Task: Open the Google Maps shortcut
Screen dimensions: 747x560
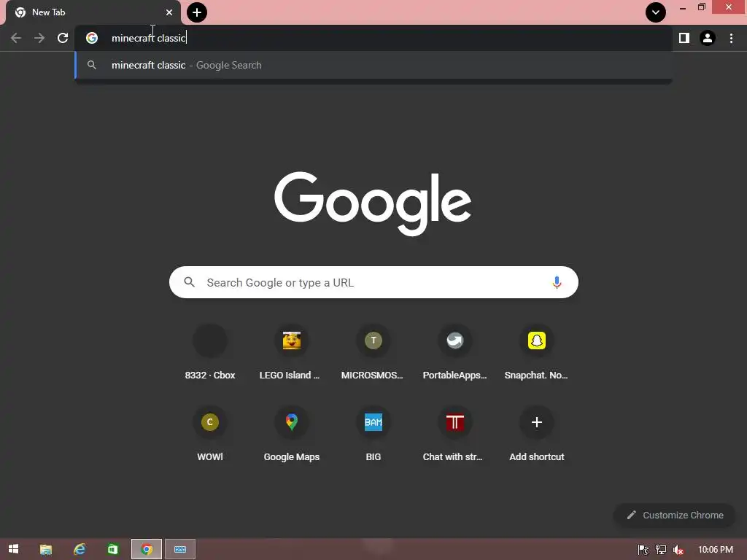Action: (292, 435)
